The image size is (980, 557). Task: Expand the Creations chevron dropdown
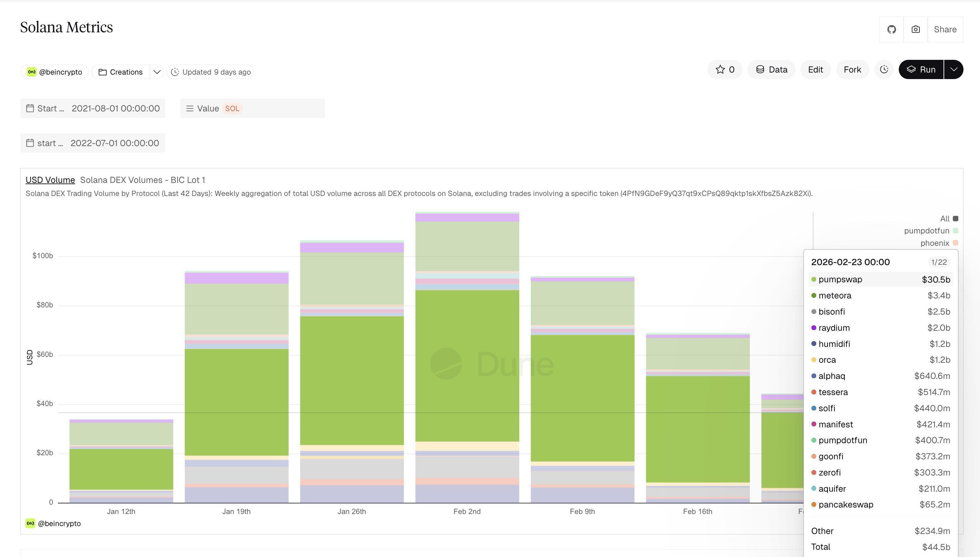157,72
